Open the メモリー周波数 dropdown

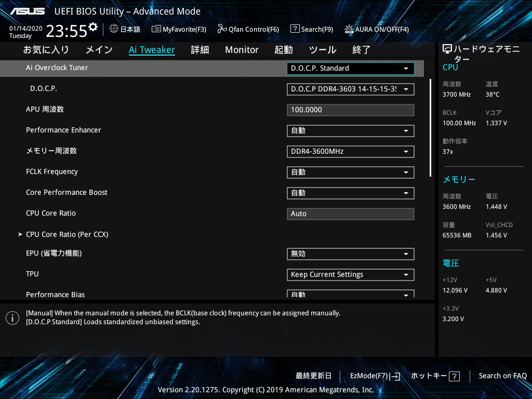click(x=351, y=151)
